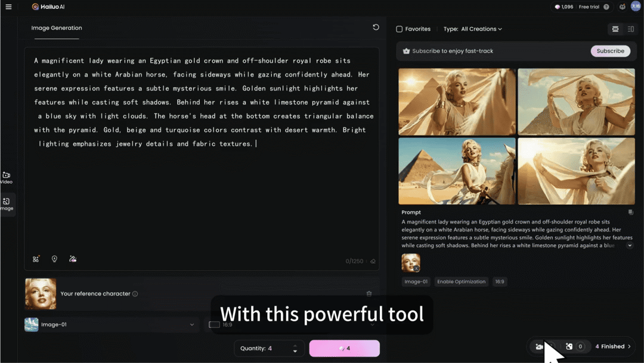Open the hamburger menu at top left

pyautogui.click(x=8, y=7)
